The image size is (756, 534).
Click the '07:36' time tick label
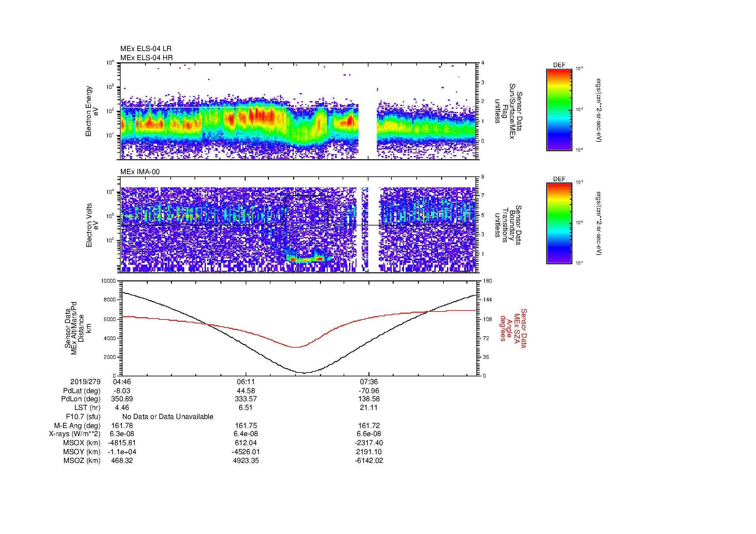369,382
